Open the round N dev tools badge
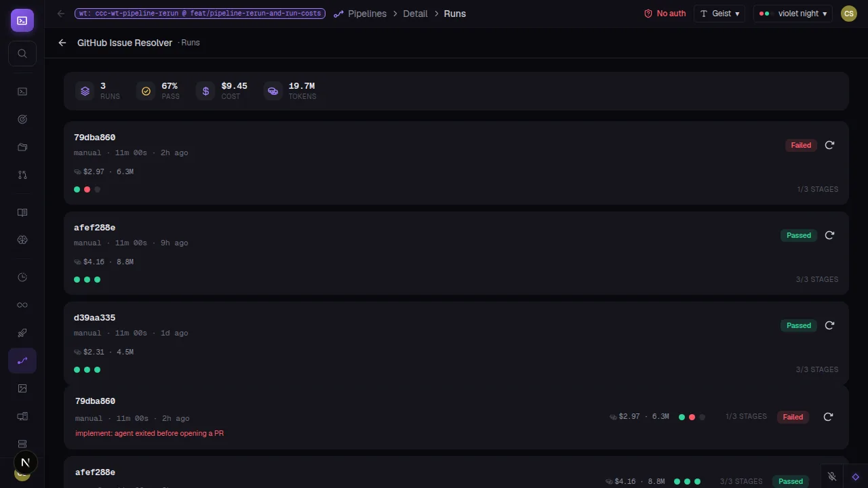This screenshot has width=868, height=488. (25, 463)
